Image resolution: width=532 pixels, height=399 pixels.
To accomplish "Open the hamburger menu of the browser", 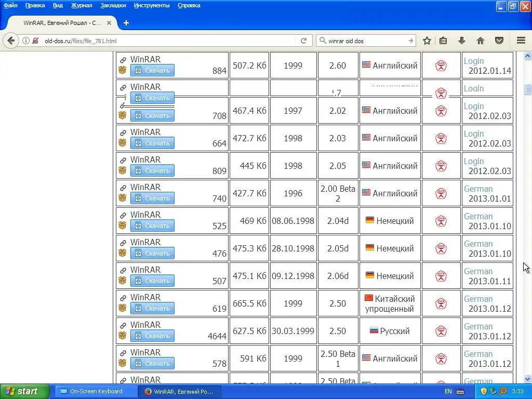I will (521, 41).
